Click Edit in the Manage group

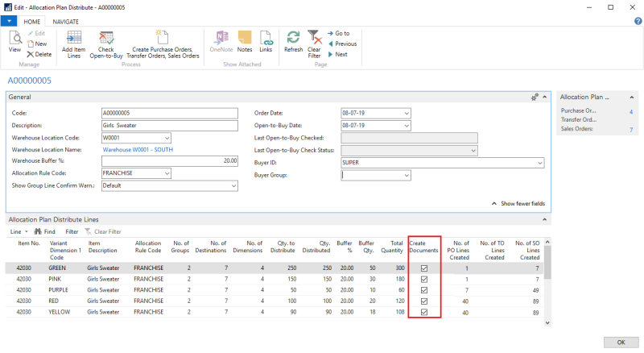coord(36,33)
